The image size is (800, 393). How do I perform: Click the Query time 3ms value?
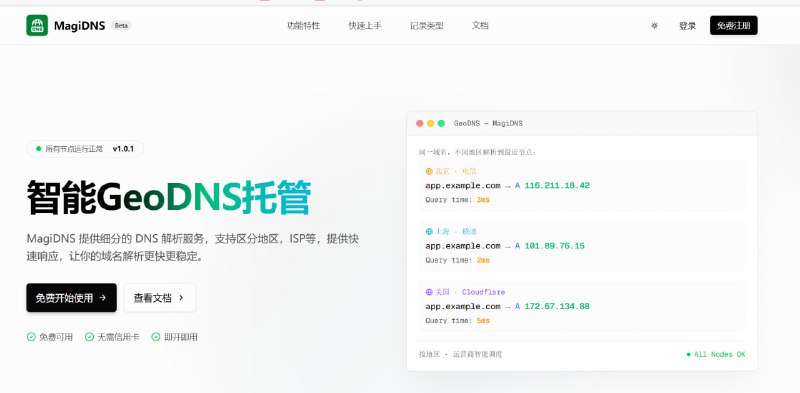(483, 200)
